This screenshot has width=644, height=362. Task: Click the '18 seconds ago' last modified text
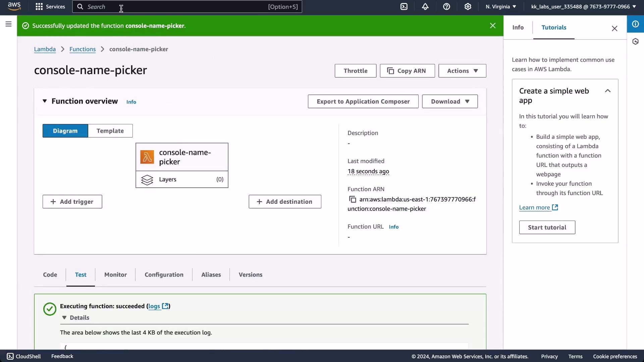pos(368,171)
